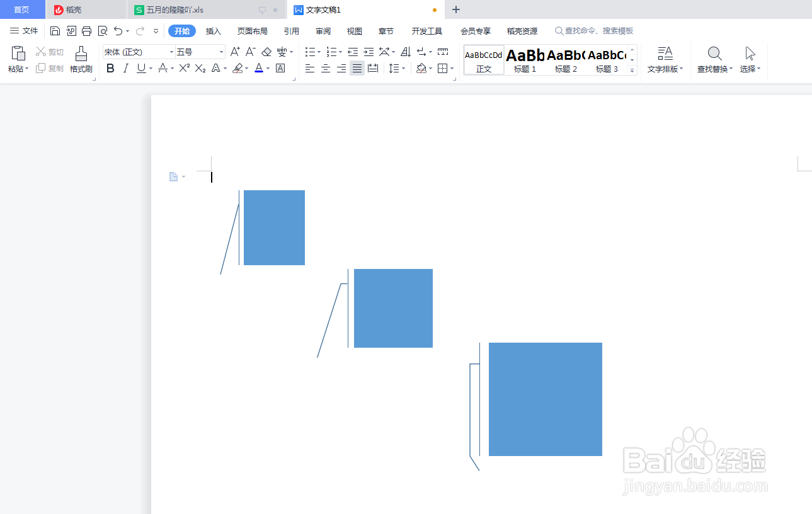Open the text highlight color arrow
Viewport: 812px width, 514px height.
pos(246,68)
